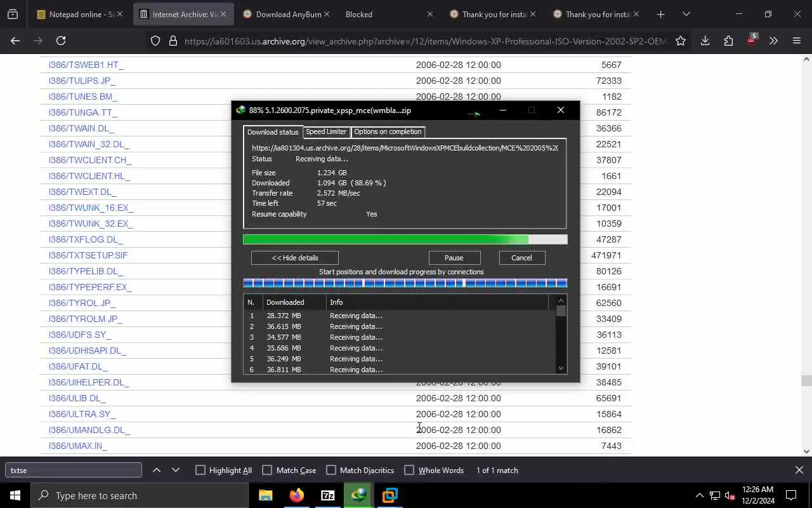
Task: Click the browser page scrollbar thumb
Action: click(806, 381)
